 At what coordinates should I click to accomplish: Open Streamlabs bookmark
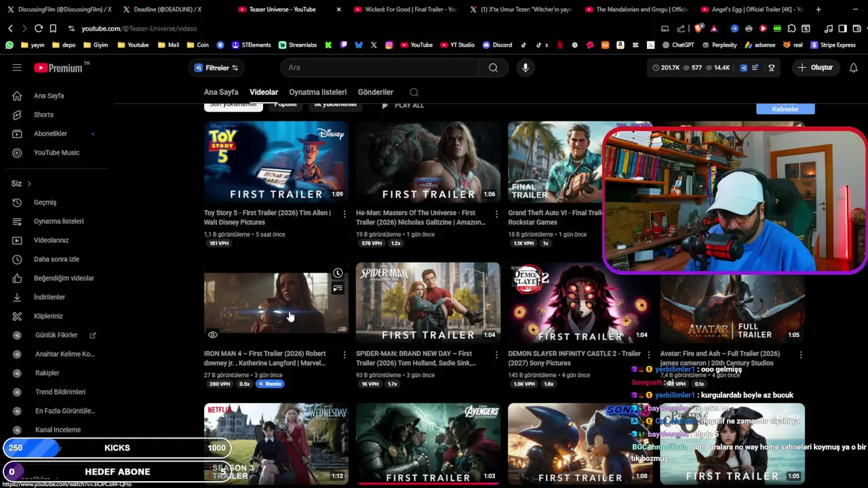(x=298, y=45)
